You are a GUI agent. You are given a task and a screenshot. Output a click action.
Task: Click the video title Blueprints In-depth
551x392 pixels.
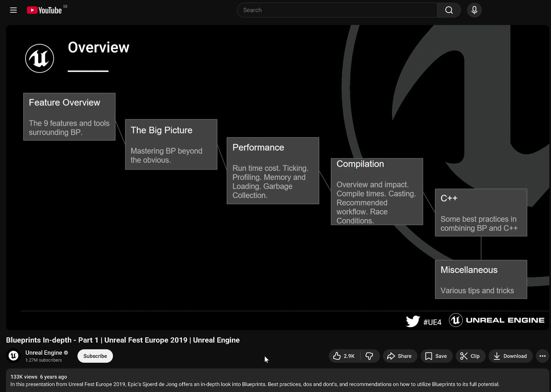(x=123, y=340)
